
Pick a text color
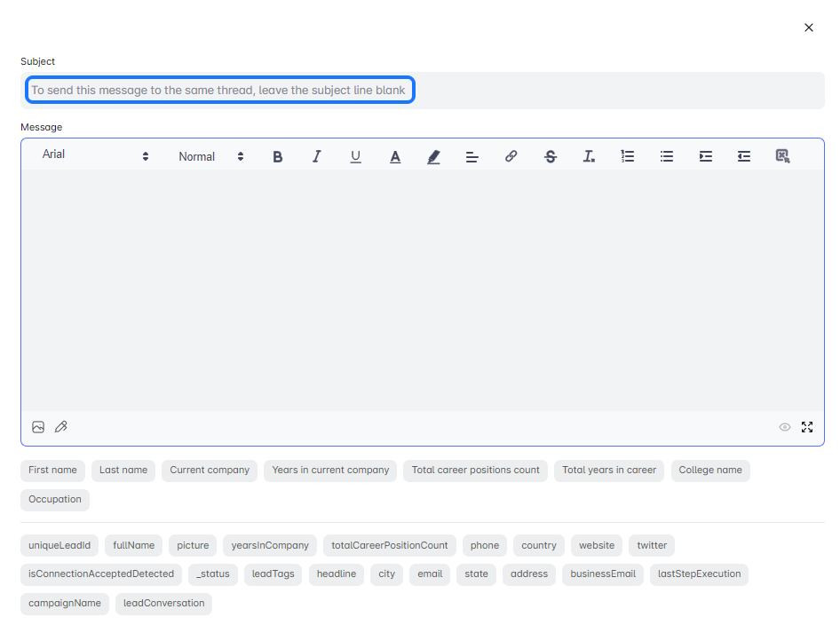[395, 156]
